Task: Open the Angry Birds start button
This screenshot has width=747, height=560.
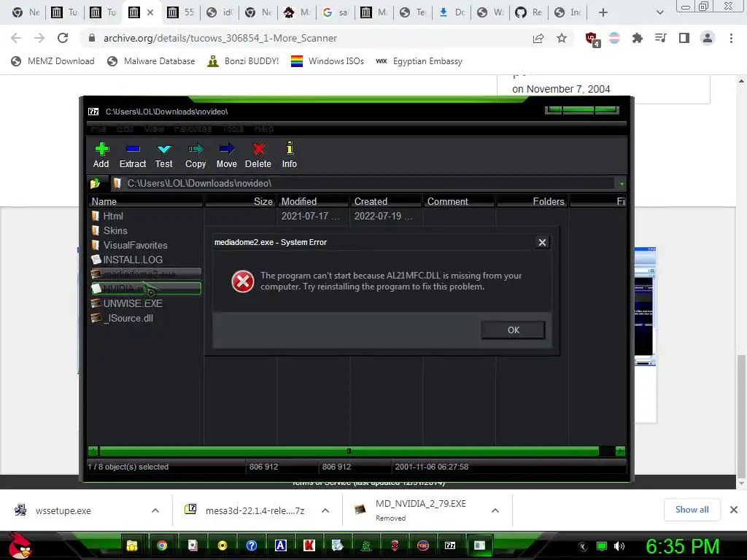Action: pyautogui.click(x=20, y=545)
